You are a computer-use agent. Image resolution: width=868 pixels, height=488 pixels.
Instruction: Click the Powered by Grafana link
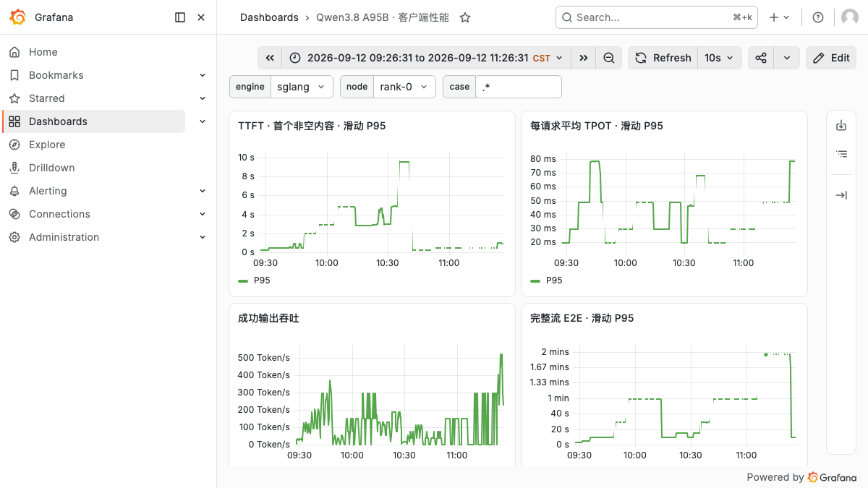(x=801, y=477)
